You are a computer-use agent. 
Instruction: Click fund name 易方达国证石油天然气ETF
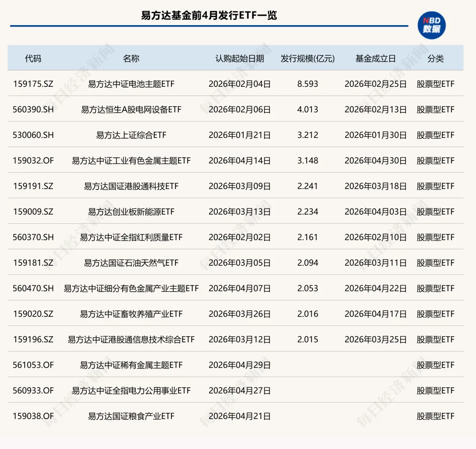131,262
